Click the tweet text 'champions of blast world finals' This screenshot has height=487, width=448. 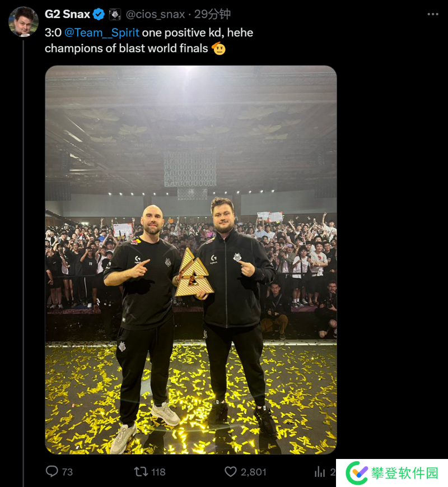point(127,48)
